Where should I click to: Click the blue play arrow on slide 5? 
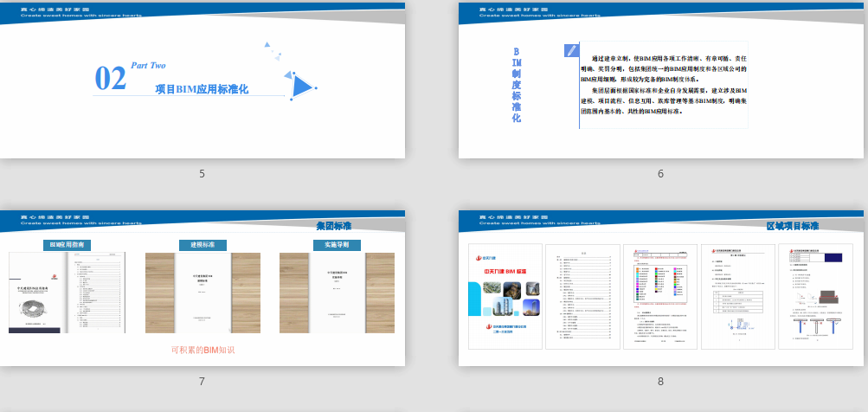point(301,86)
